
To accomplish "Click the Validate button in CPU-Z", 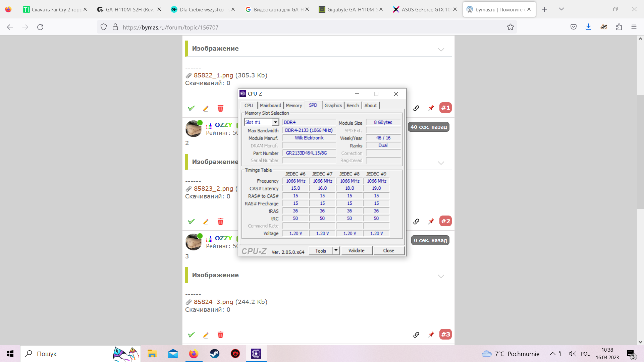I will (356, 250).
